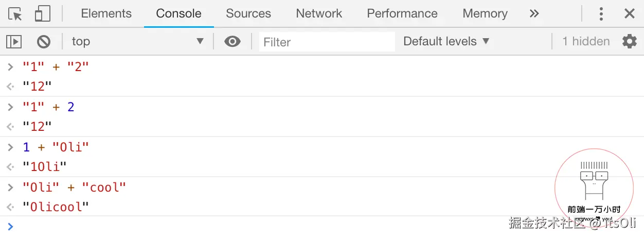Open the 'top' JavaScript context dropdown
This screenshot has height=238, width=644.
[x=137, y=42]
